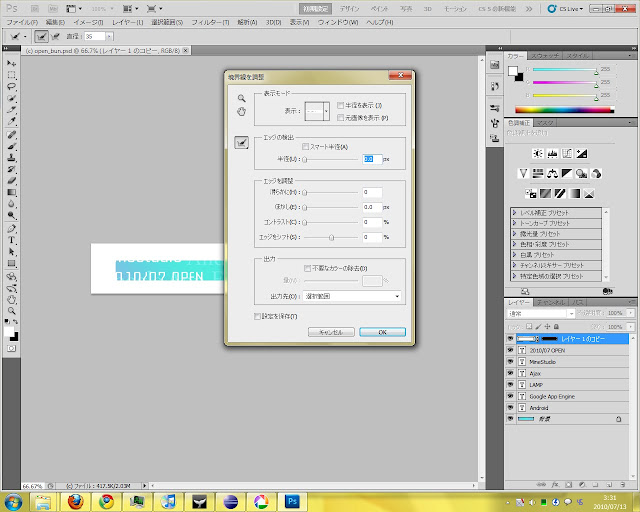This screenshot has width=640, height=512.
Task: Select the Gradient tool
Action: click(11, 192)
